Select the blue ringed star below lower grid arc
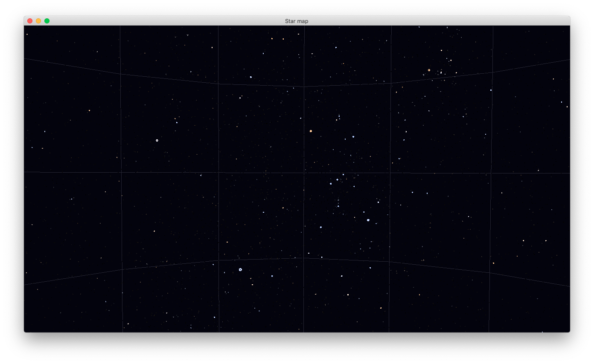This screenshot has height=364, width=594. pos(240,269)
